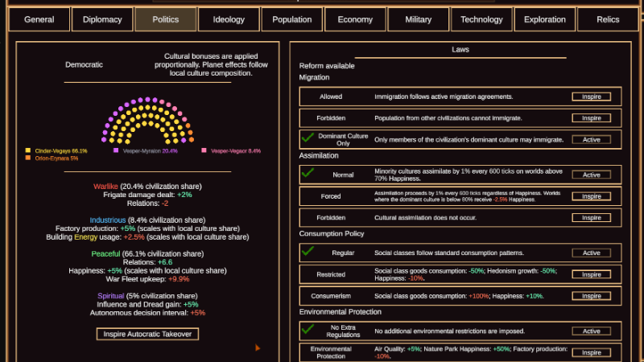The height and width of the screenshot is (362, 644).
Task: Click the Normal assimilation green checkmark
Action: [x=308, y=173]
